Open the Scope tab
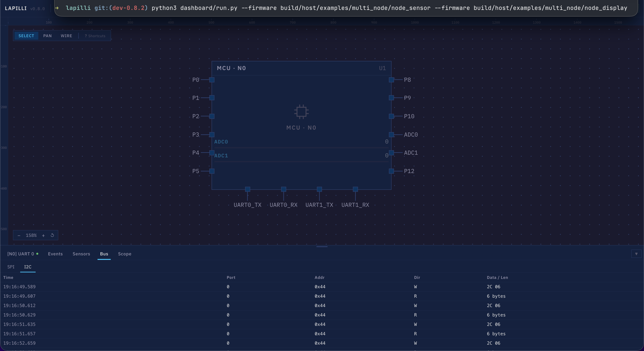 tap(125, 254)
